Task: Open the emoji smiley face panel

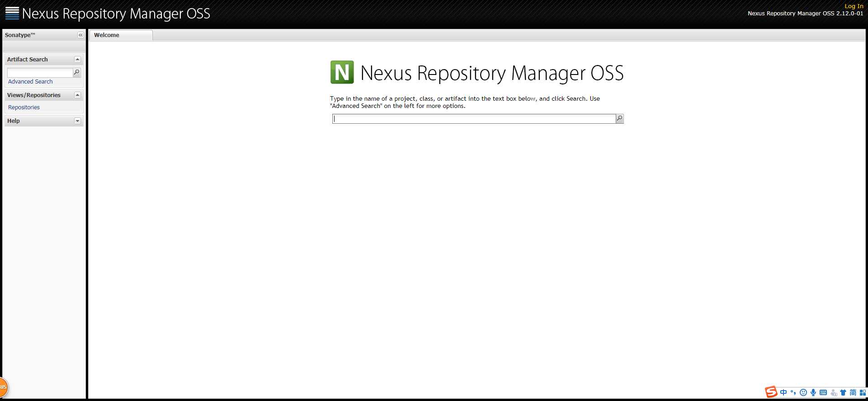Action: tap(803, 392)
